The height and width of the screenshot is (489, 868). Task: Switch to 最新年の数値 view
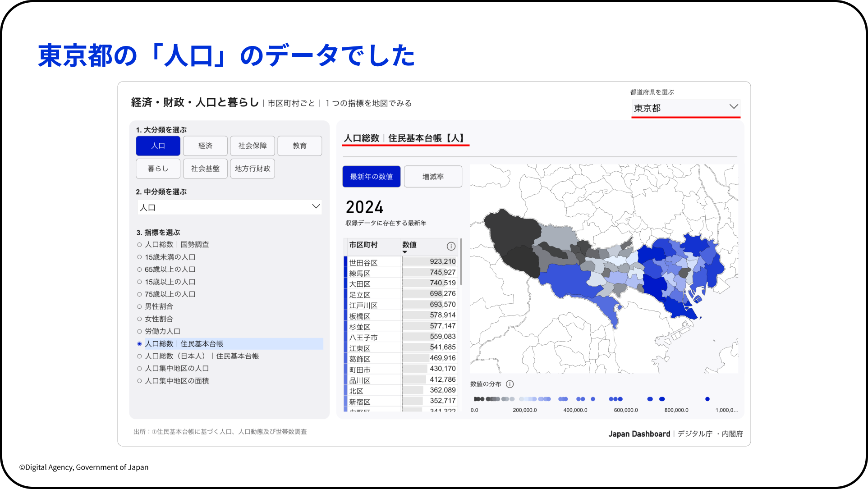(x=372, y=177)
